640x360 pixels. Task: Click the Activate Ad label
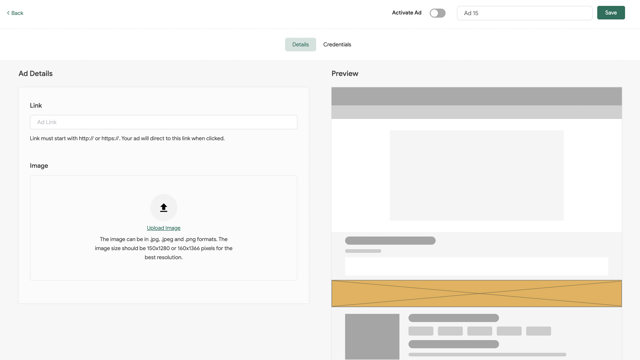pyautogui.click(x=407, y=13)
